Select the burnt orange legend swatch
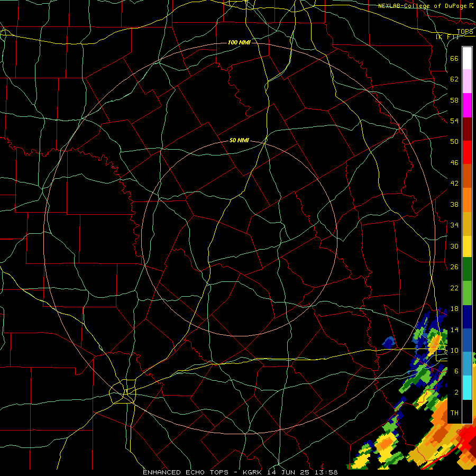The image size is (476, 476). point(467,176)
